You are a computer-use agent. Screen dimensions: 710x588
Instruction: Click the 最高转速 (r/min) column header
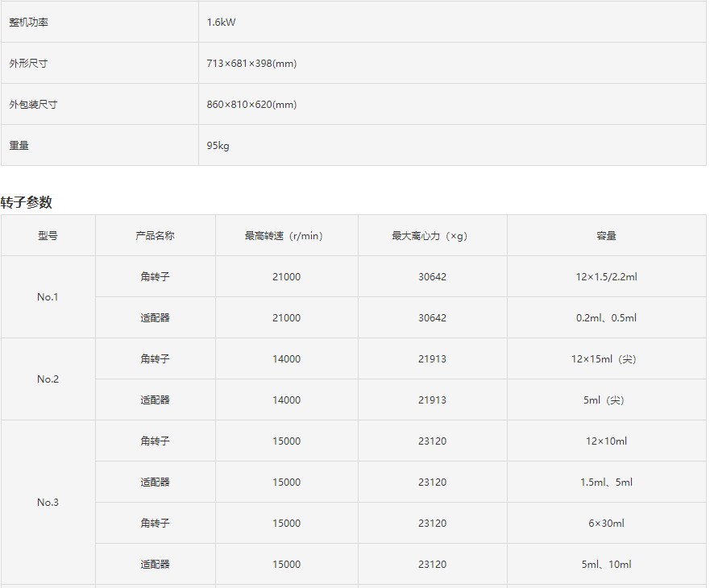(x=285, y=236)
